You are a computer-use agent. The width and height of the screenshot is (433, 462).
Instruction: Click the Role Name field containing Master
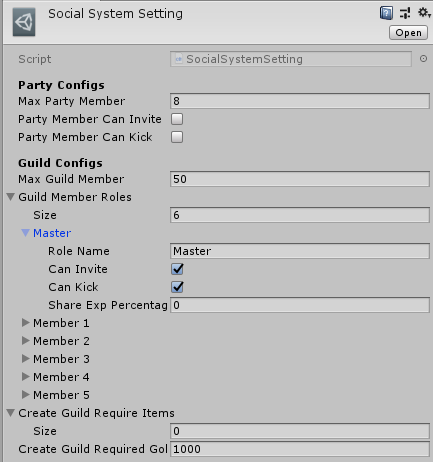pos(300,251)
